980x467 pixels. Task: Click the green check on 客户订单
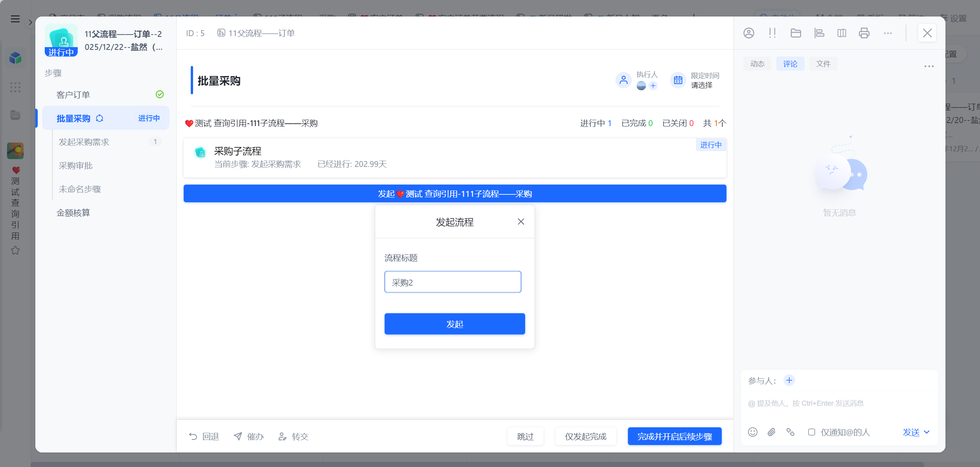[x=160, y=94]
